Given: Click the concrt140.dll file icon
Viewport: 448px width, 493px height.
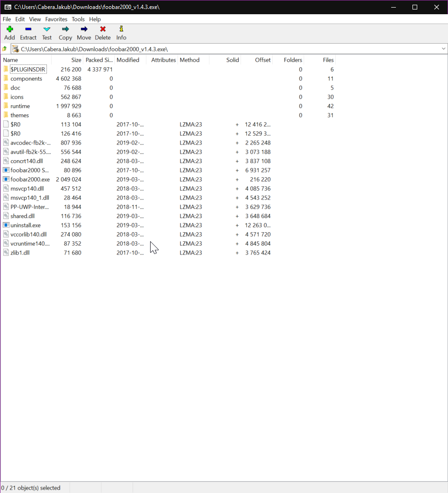Looking at the screenshot, I should [x=6, y=161].
